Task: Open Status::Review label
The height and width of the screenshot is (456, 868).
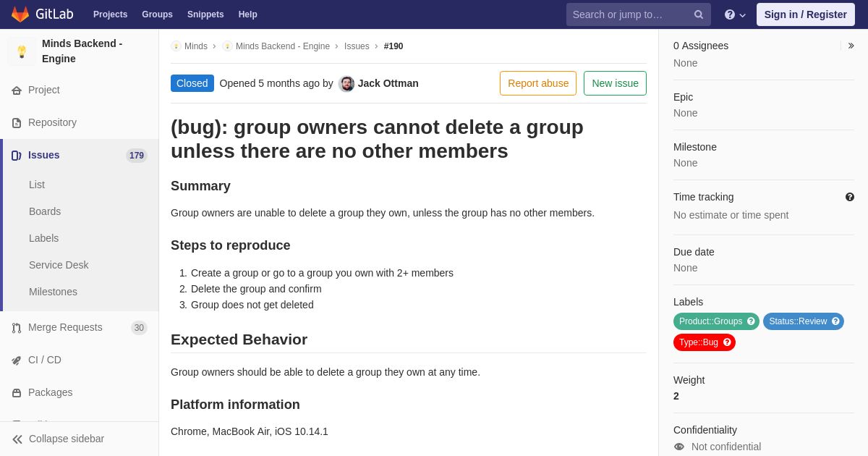Action: pyautogui.click(x=797, y=321)
